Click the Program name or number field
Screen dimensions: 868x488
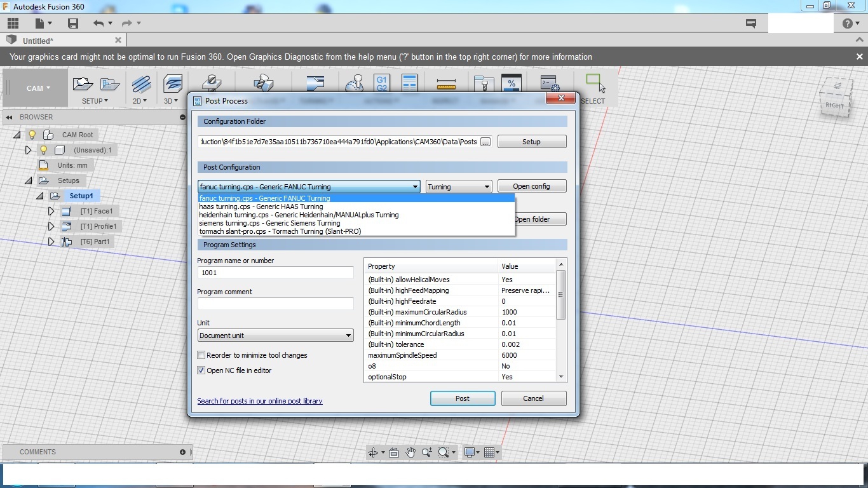(275, 273)
